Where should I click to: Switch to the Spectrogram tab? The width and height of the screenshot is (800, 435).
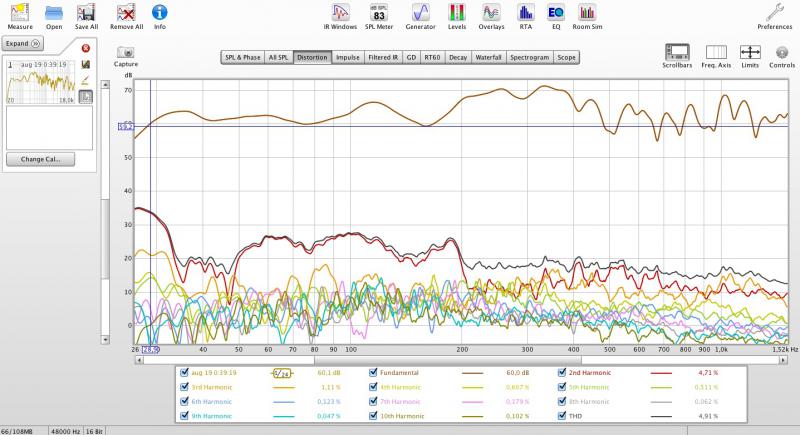pyautogui.click(x=530, y=58)
